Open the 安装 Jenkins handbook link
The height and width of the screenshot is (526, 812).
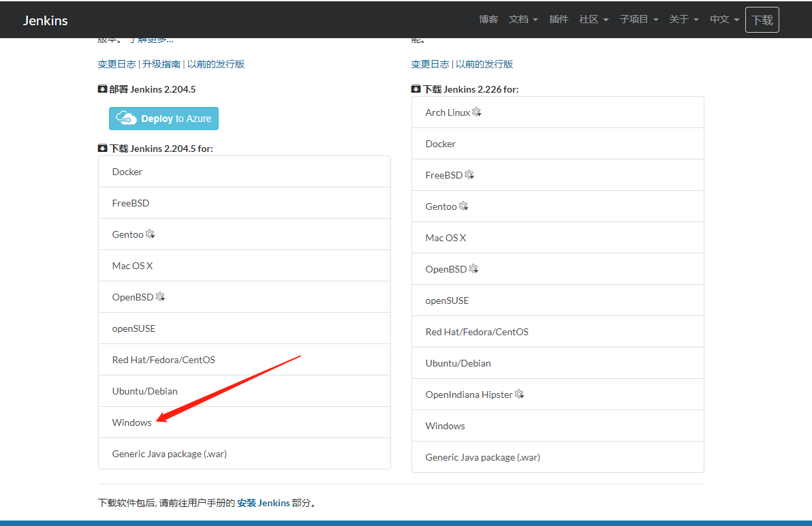pos(264,503)
